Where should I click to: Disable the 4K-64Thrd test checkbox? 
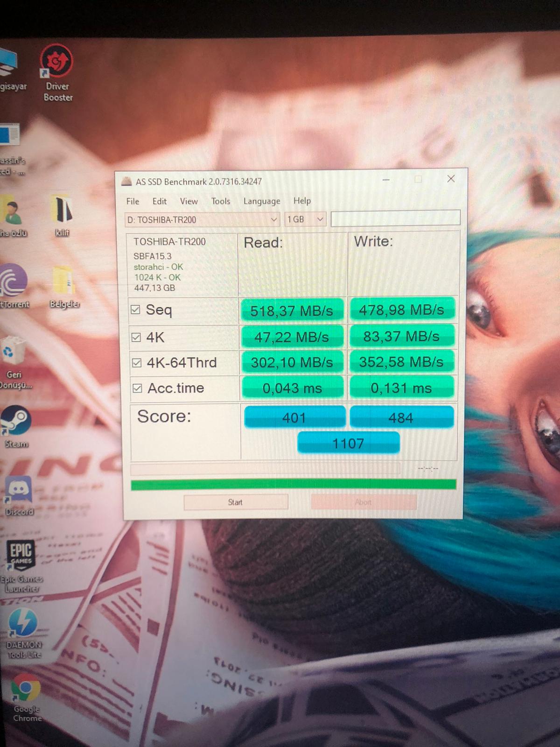coord(137,363)
